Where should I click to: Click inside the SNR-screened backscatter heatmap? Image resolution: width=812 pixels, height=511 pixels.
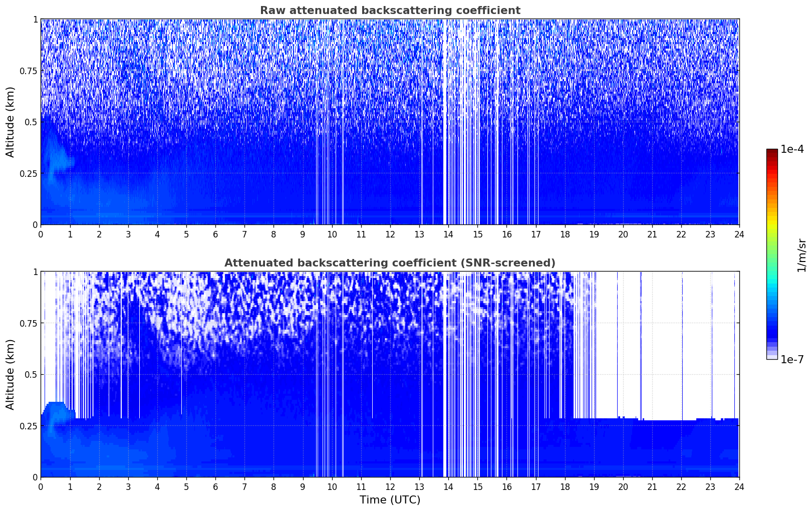pyautogui.click(x=390, y=374)
